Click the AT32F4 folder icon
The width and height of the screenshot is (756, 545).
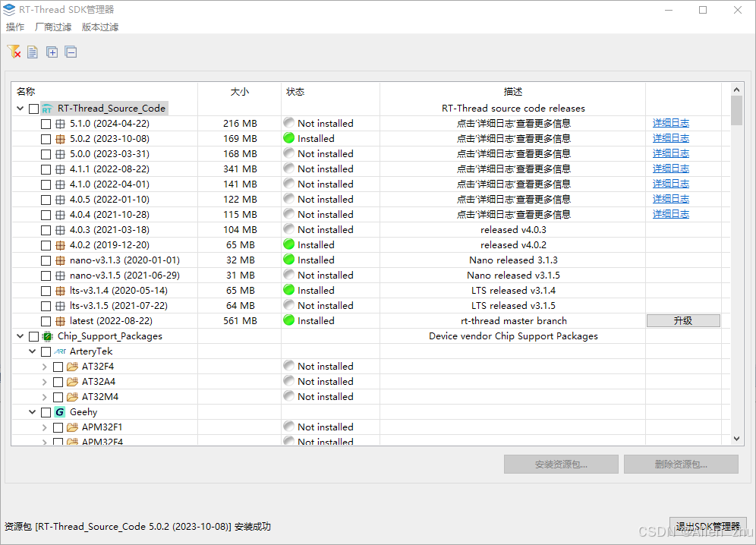point(72,367)
